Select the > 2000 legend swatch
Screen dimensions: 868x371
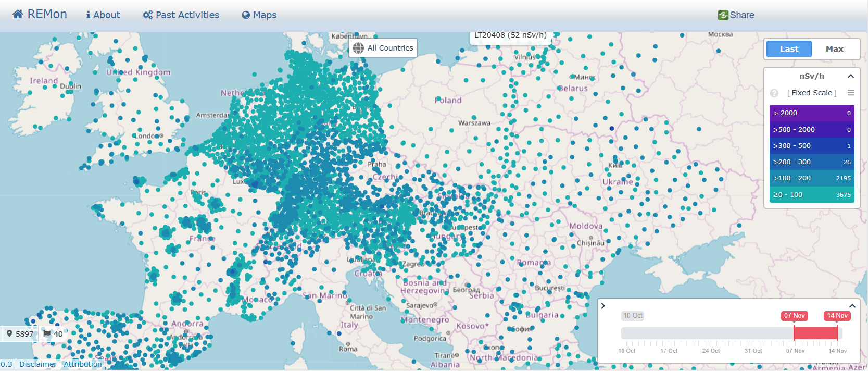coord(812,113)
